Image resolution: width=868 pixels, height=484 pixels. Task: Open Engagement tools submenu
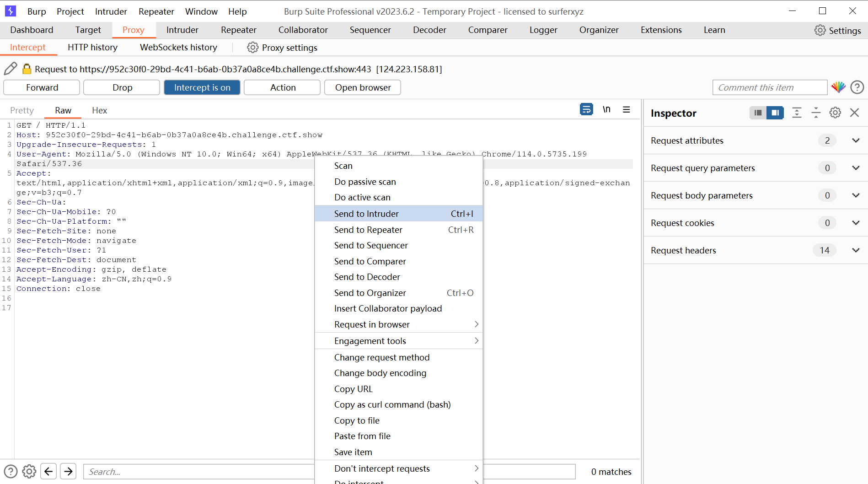pos(399,341)
